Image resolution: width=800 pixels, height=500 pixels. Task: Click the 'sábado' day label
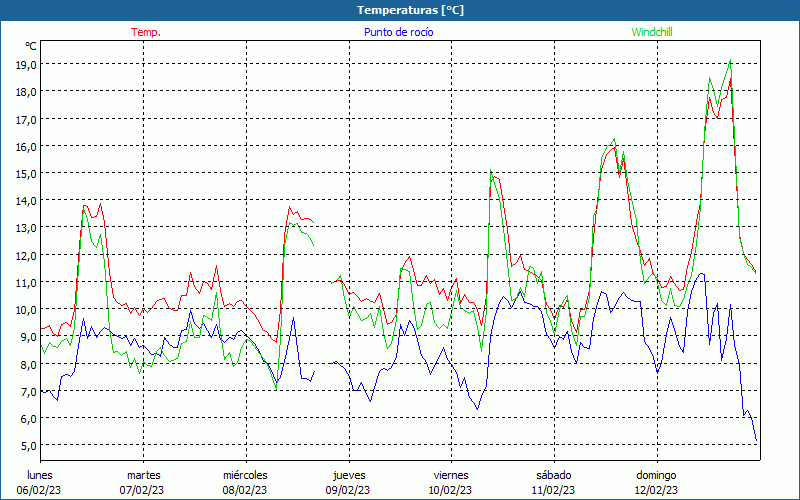(554, 475)
